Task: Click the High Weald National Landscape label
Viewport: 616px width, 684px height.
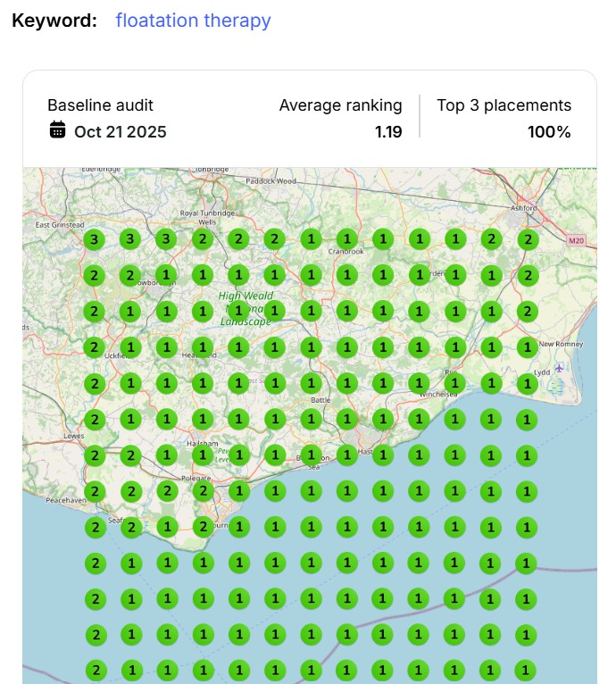Action: tap(246, 308)
